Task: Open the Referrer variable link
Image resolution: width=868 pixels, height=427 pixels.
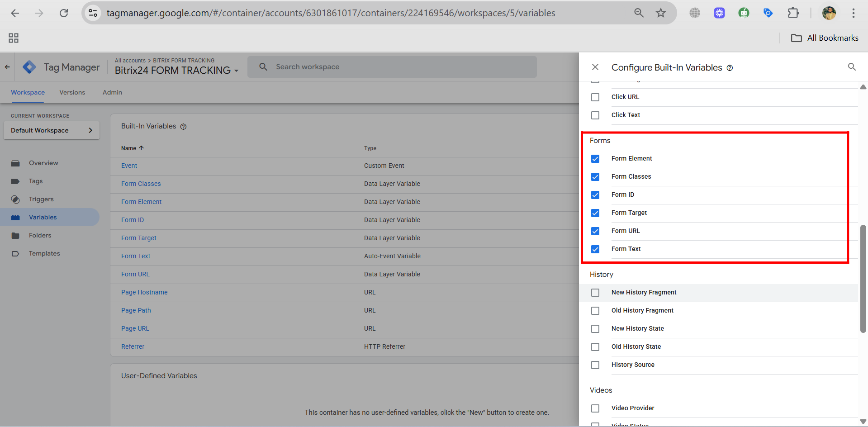Action: point(133,346)
